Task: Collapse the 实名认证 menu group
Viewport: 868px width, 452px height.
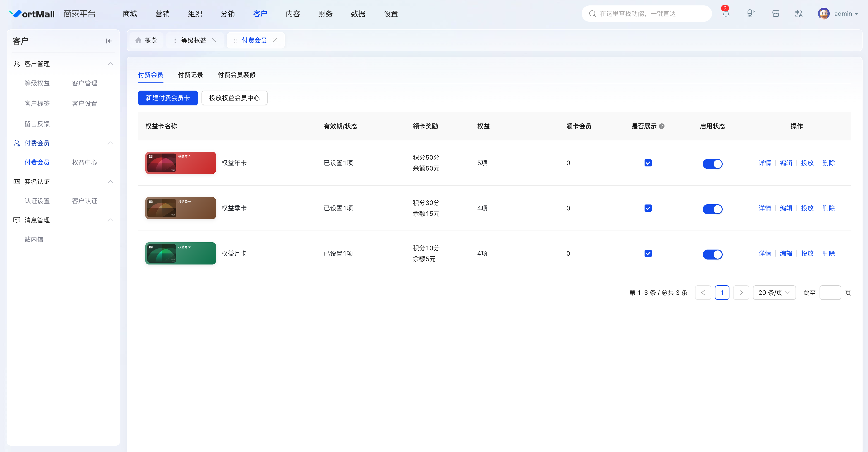Action: (110, 181)
